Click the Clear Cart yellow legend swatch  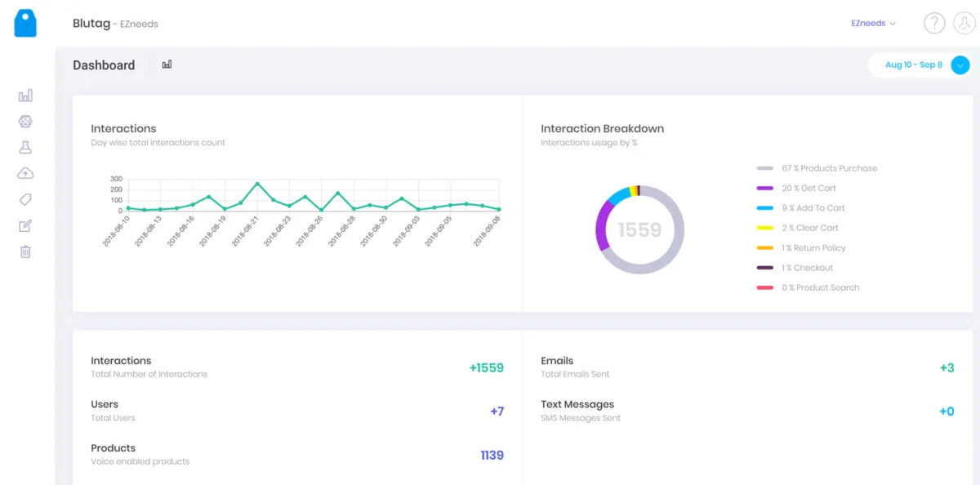(765, 228)
